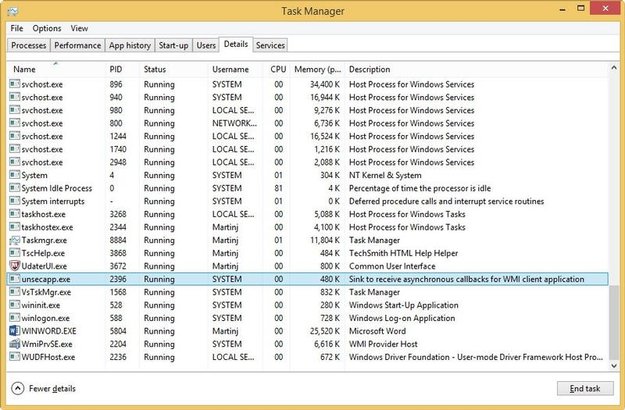Click the WUDFHost.exe icon
The width and height of the screenshot is (625, 410).
coord(15,357)
